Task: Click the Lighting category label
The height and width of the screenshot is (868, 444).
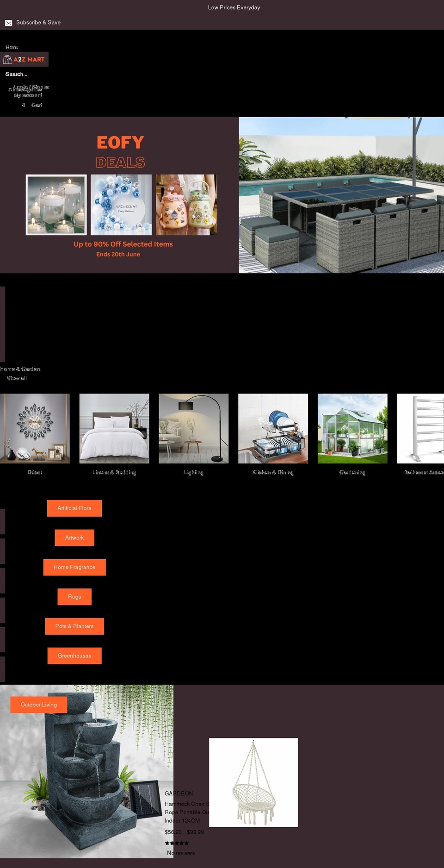Action: point(194,472)
